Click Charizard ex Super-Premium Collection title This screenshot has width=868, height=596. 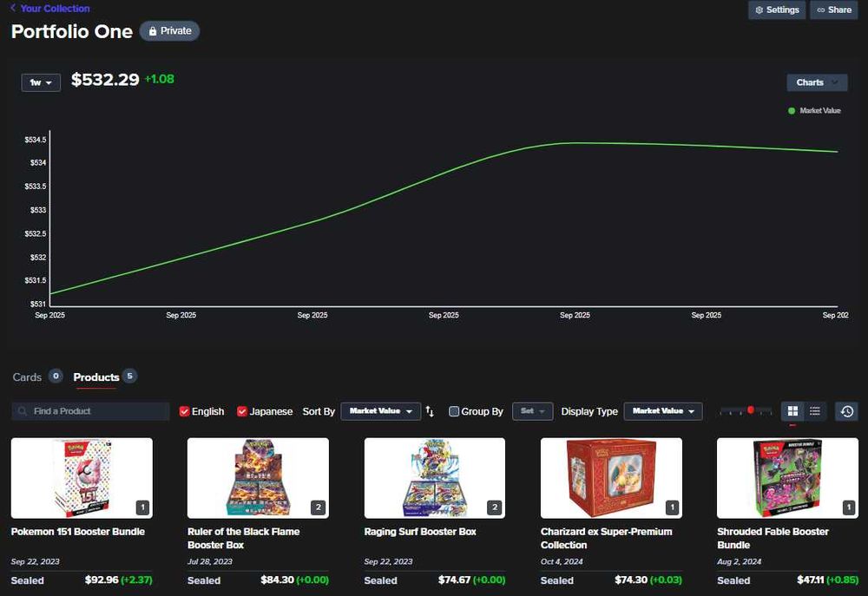pyautogui.click(x=607, y=538)
